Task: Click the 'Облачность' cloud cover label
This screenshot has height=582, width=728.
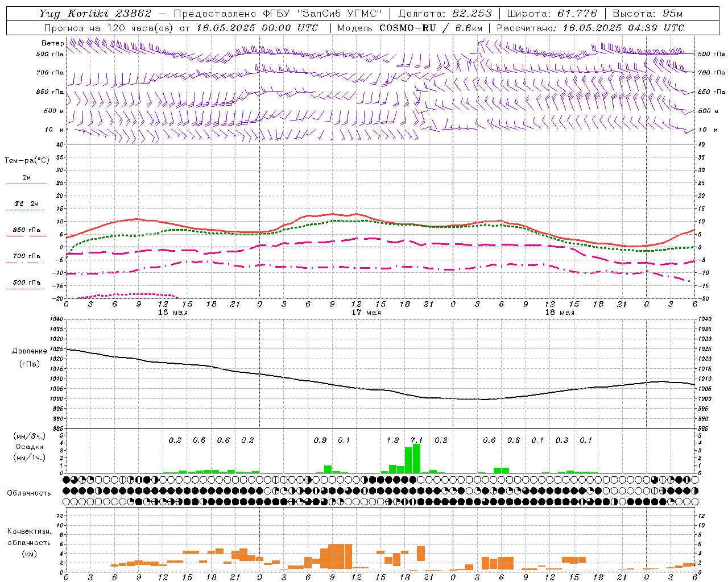Action: 29,493
